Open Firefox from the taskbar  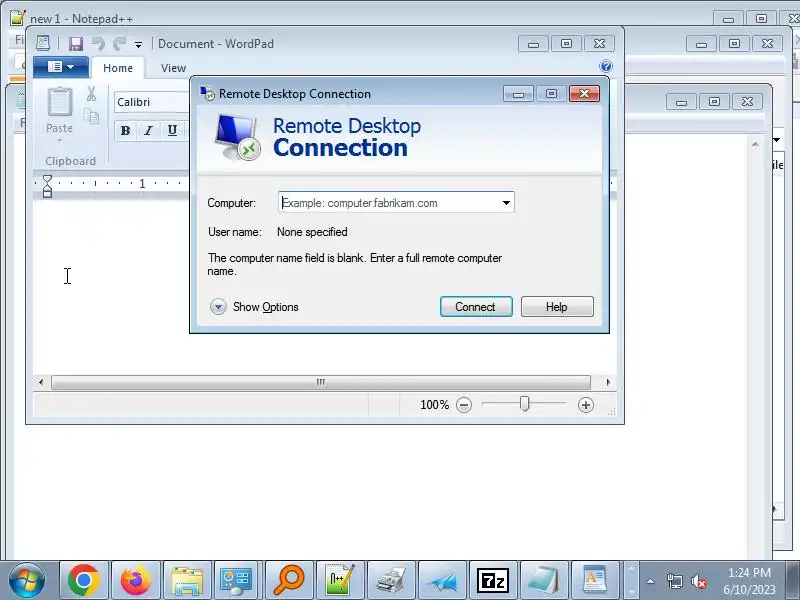point(136,580)
